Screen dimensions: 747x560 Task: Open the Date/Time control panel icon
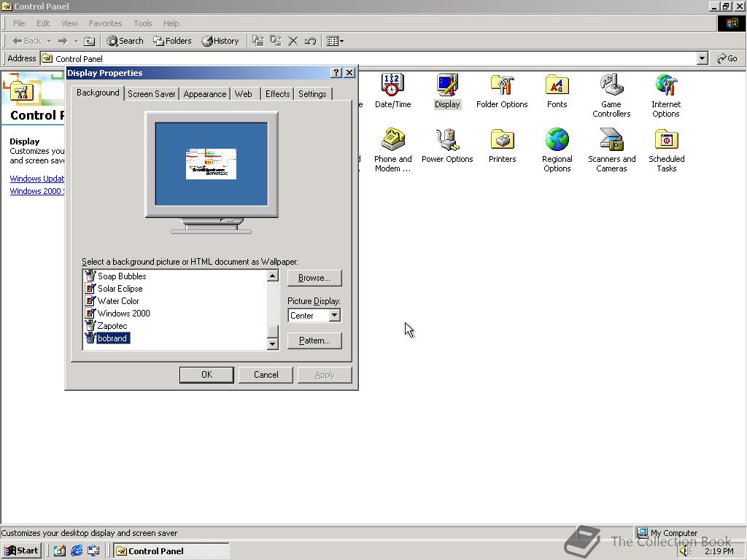(x=392, y=90)
